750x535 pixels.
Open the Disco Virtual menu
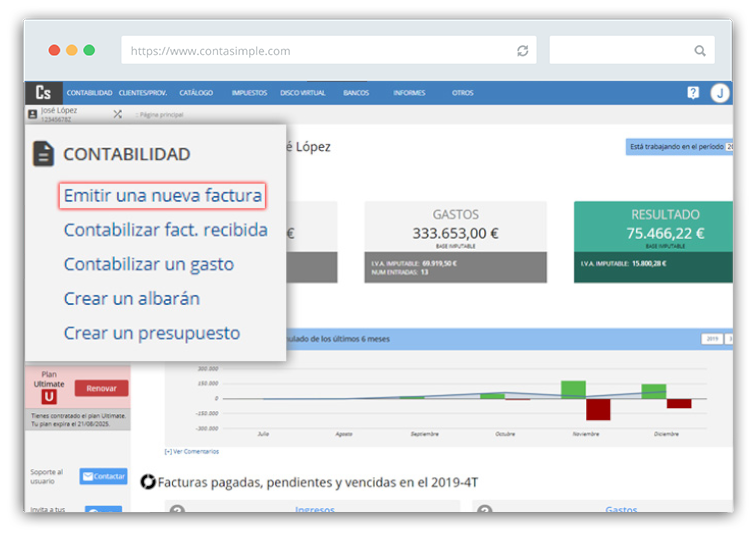303,93
